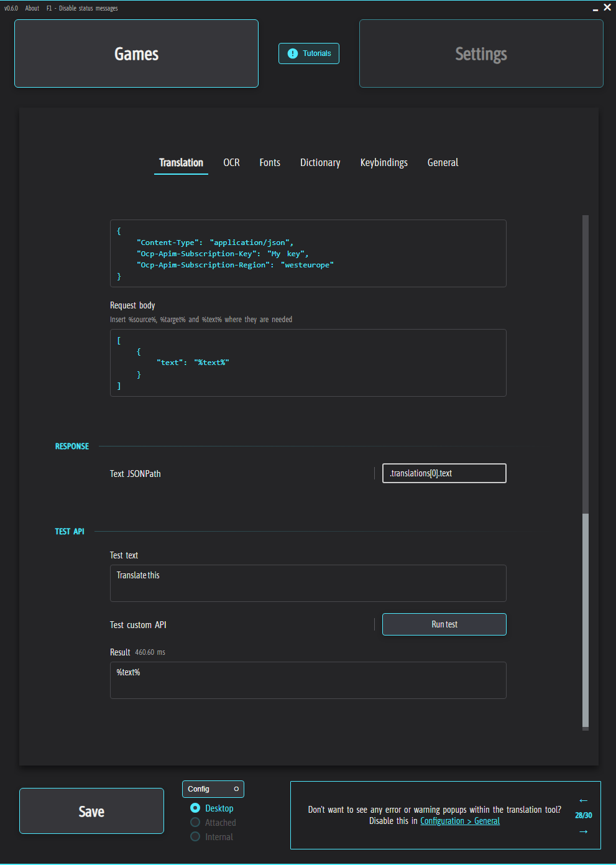Switch to the OCR tab
The width and height of the screenshot is (616, 865).
pos(231,162)
